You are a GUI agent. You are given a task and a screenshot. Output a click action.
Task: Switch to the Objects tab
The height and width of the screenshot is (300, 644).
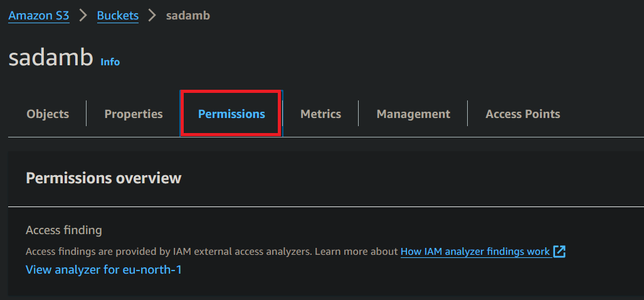48,114
